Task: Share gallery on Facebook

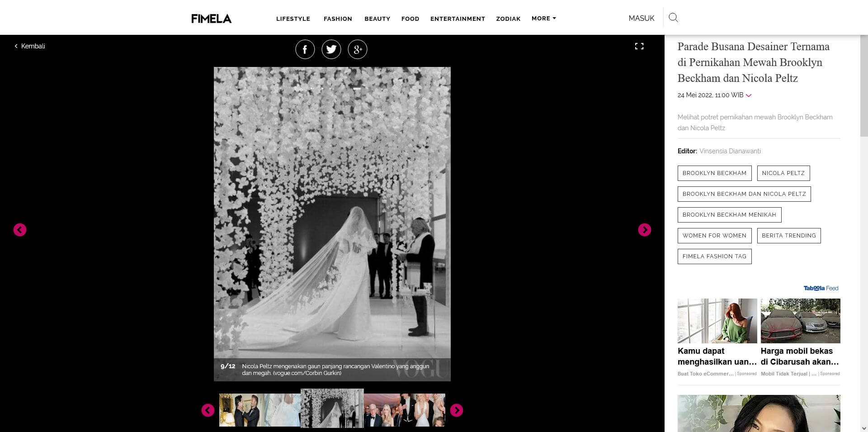Action: point(305,49)
